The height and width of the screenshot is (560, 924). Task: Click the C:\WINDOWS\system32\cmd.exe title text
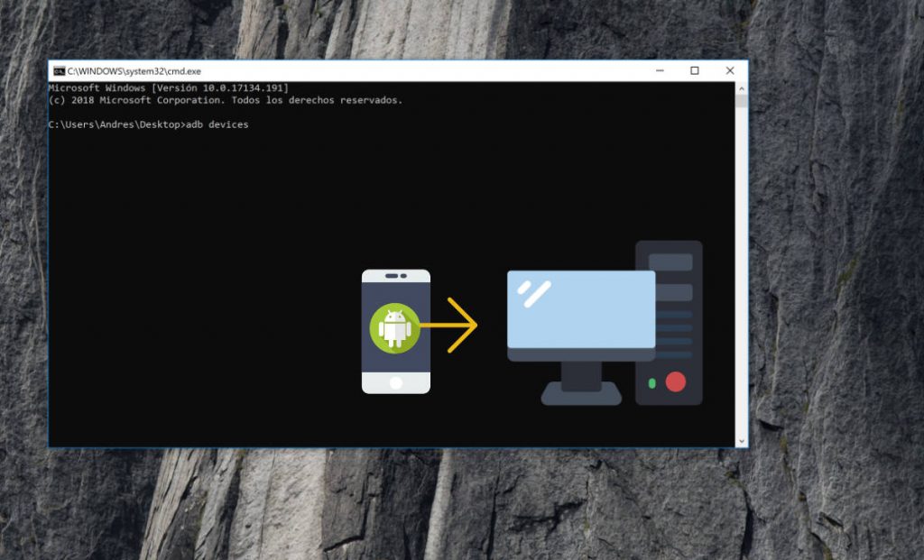click(x=134, y=71)
